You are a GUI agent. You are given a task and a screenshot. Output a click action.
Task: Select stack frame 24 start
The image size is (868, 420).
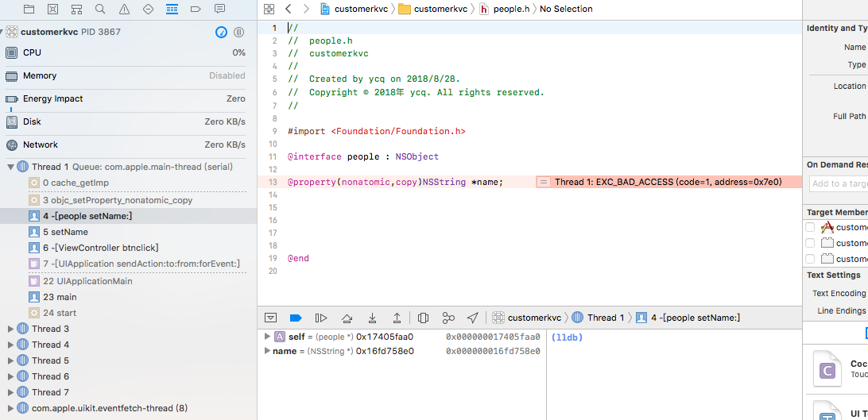pyautogui.click(x=129, y=313)
